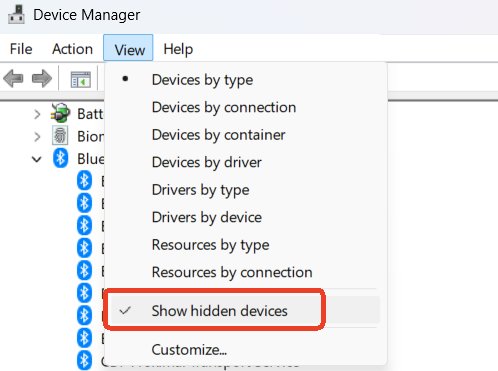This screenshot has width=498, height=371.
Task: Click the Back arrow toolbar button
Action: click(x=14, y=79)
